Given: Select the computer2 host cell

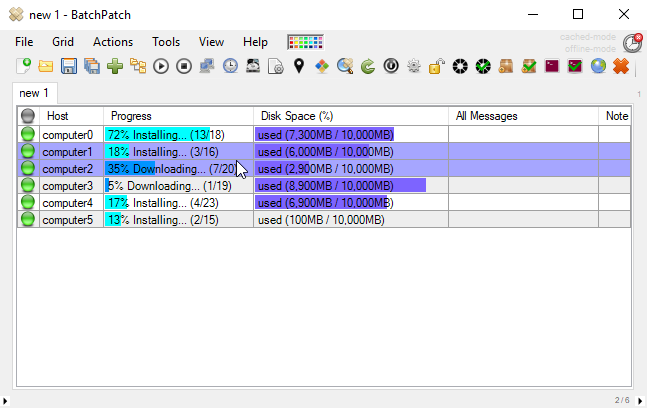Looking at the screenshot, I should pos(71,169).
